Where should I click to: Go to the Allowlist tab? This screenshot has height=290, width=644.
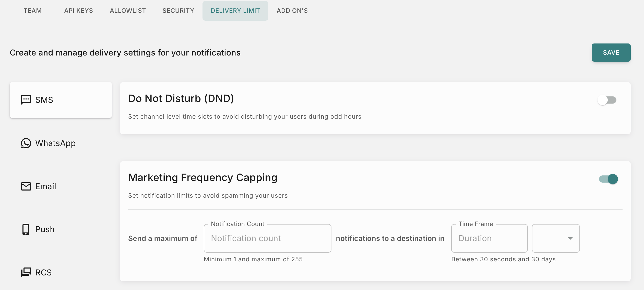coord(128,11)
